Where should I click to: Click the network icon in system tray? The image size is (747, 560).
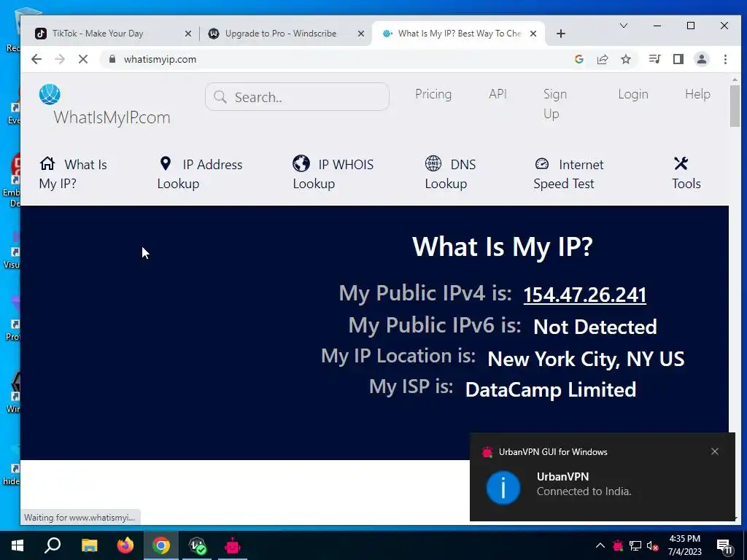pos(635,545)
